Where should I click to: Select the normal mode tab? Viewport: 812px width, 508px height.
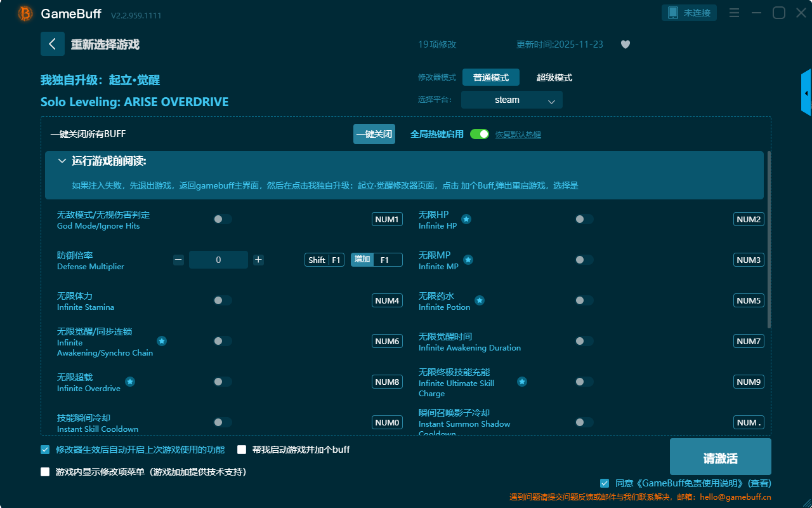490,77
